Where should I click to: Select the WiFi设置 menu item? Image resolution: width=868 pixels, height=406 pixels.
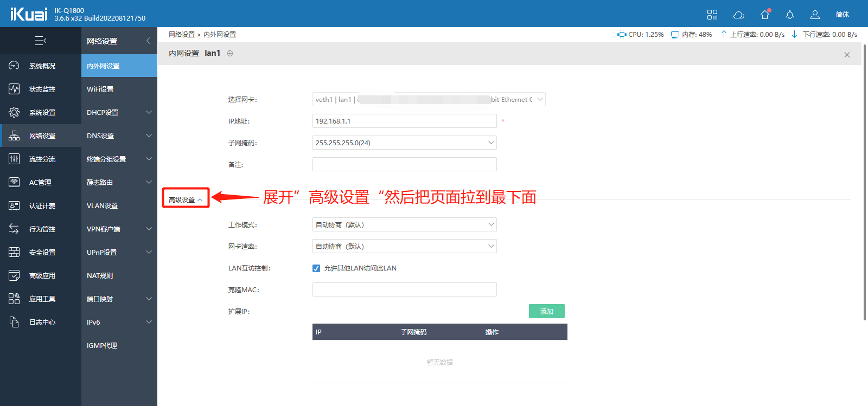click(100, 89)
